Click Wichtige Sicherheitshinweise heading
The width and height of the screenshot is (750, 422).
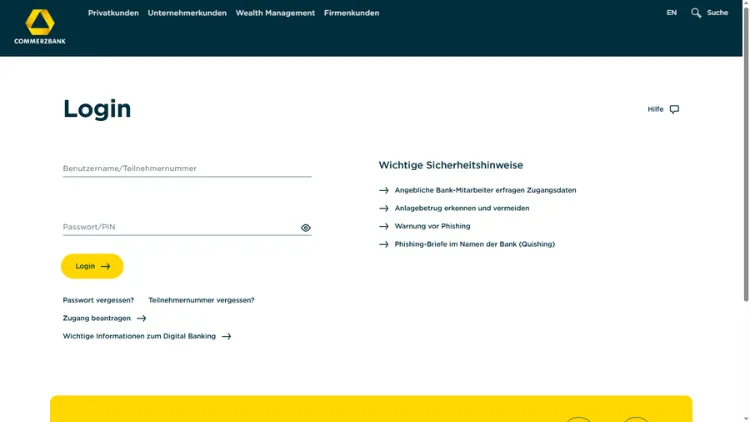click(451, 165)
